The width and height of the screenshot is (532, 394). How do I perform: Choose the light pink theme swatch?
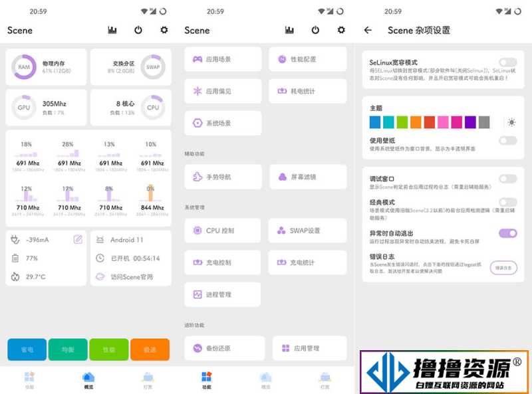pos(443,122)
